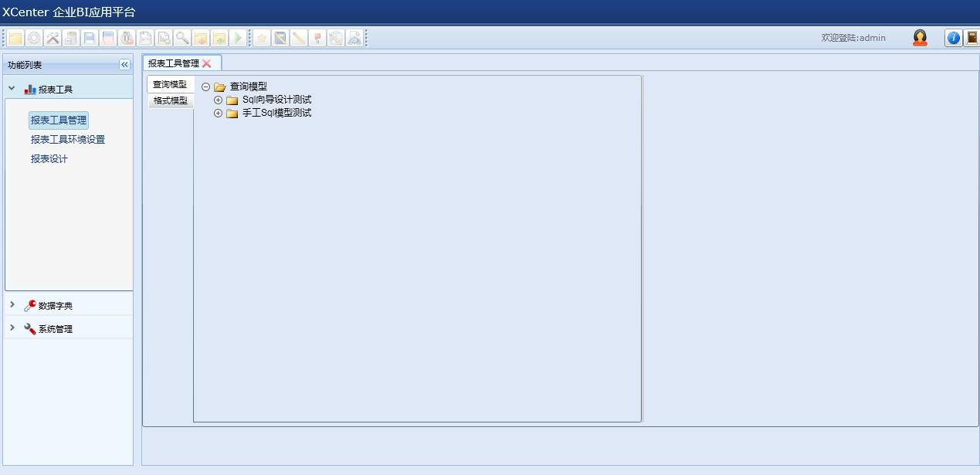Expand the Sql向导设计测试 folder node

[218, 100]
